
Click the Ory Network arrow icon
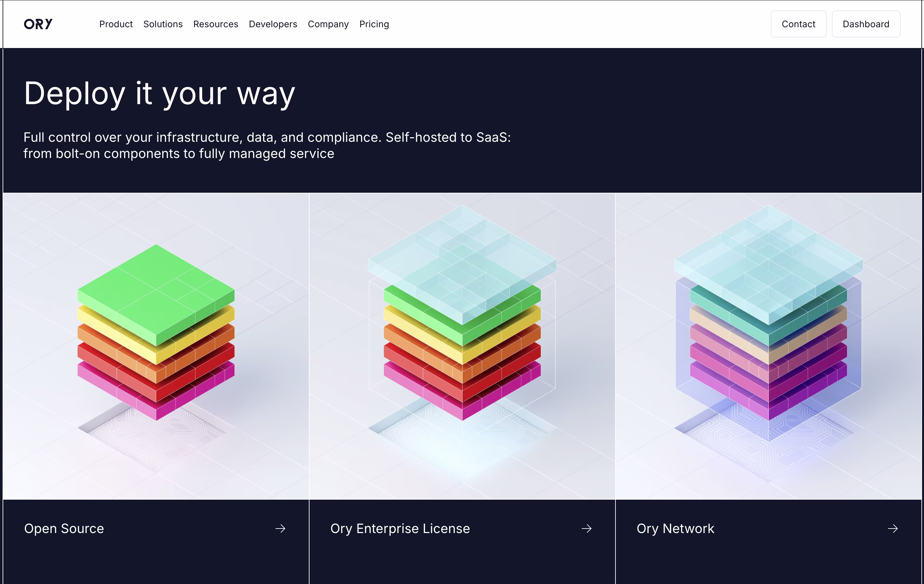click(893, 529)
